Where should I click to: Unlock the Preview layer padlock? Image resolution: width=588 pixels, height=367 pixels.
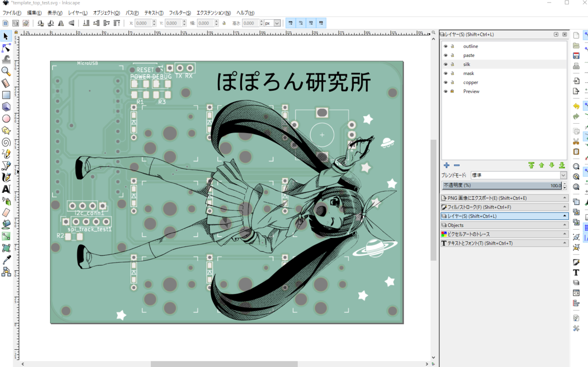(x=452, y=91)
